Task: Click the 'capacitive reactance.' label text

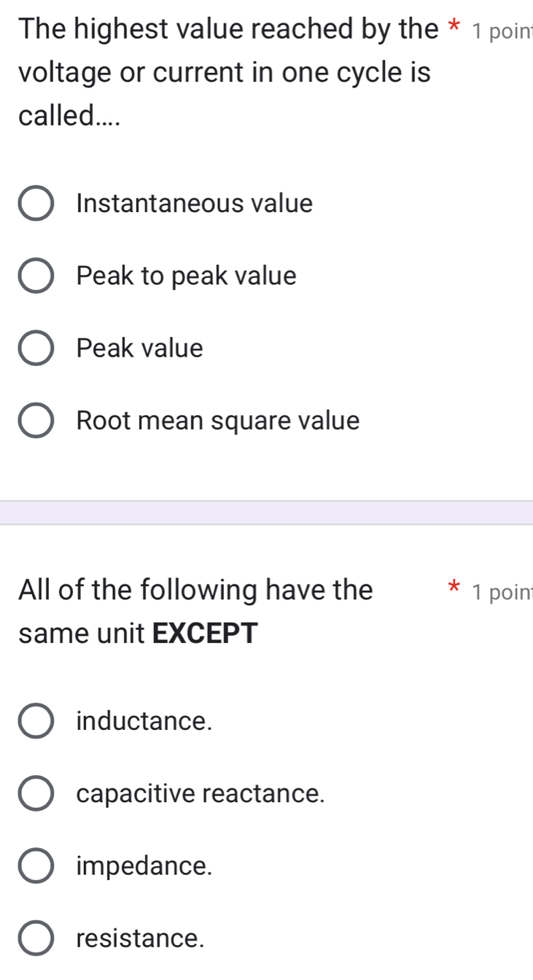Action: tap(201, 793)
